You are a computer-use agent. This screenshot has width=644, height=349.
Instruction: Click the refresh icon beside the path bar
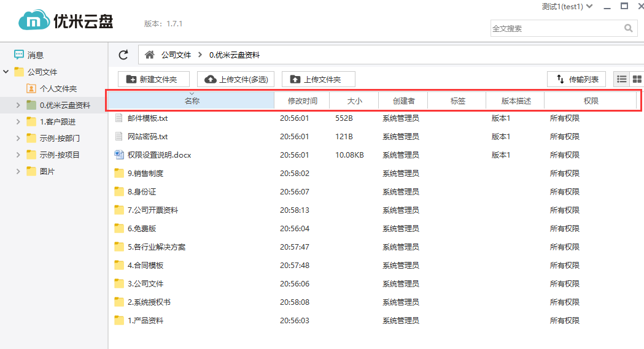tap(123, 55)
